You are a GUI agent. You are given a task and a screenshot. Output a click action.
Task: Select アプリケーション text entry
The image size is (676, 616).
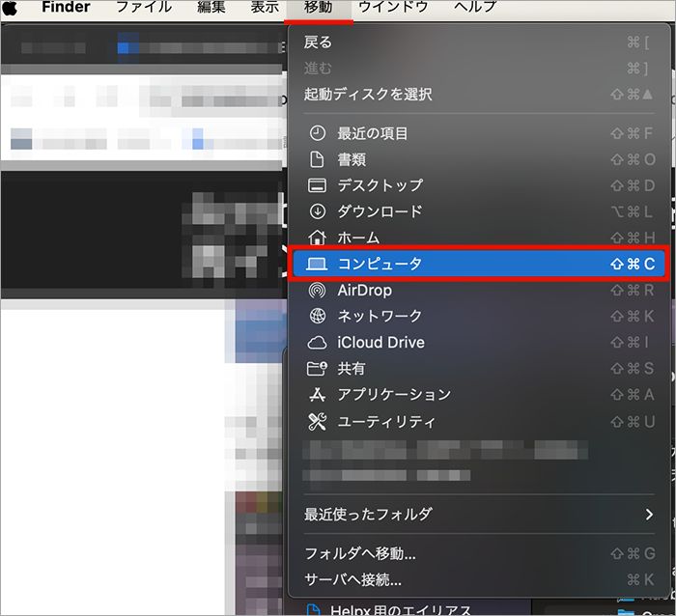click(394, 395)
